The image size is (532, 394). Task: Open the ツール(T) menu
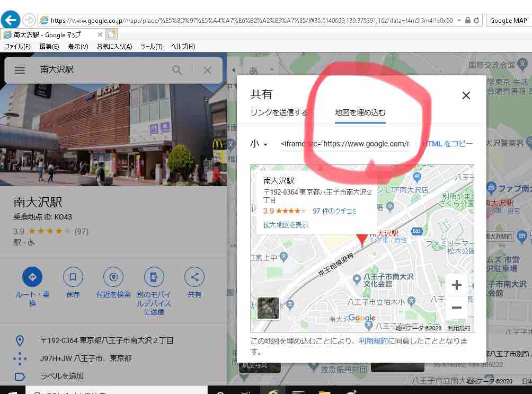click(152, 47)
